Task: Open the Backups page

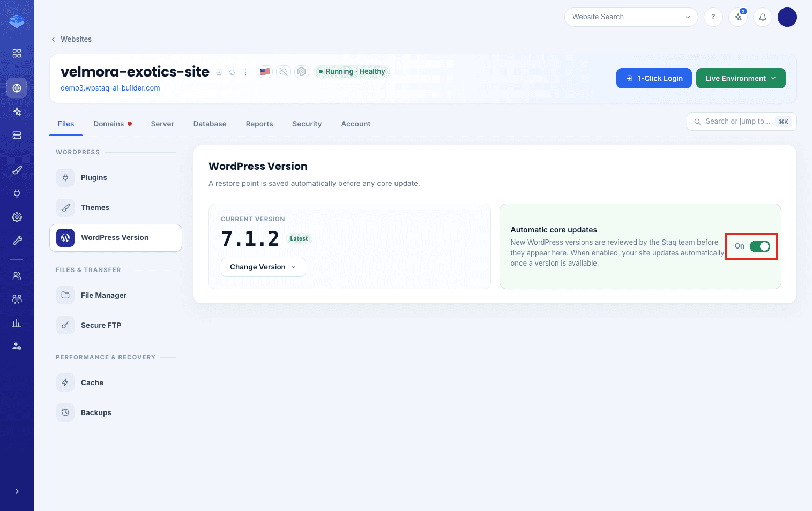Action: tap(116, 413)
